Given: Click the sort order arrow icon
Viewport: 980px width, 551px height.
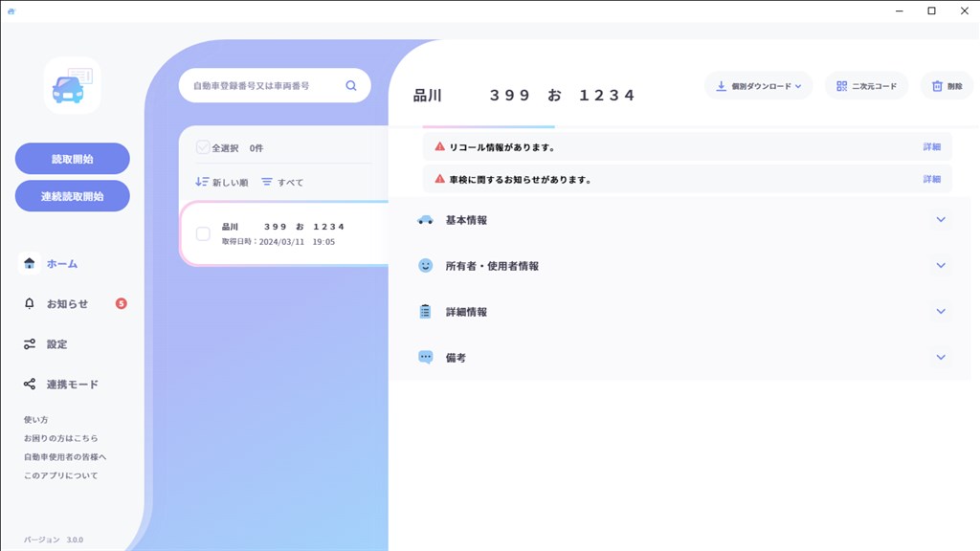Looking at the screenshot, I should [x=202, y=182].
